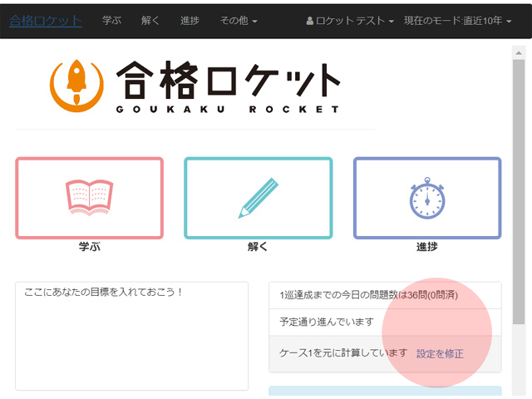This screenshot has width=532, height=399.
Task: Open the 学ぶ book icon card
Action: 90,198
